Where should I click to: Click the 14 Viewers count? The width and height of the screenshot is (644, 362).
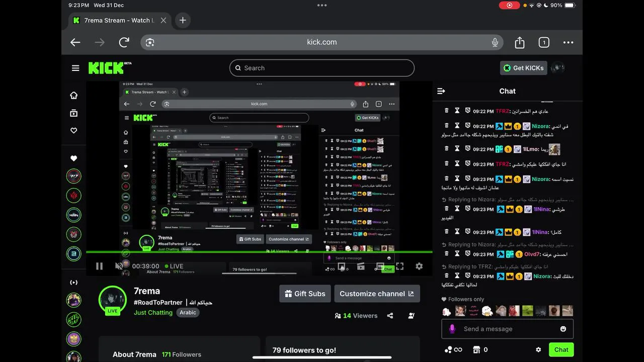click(x=356, y=316)
